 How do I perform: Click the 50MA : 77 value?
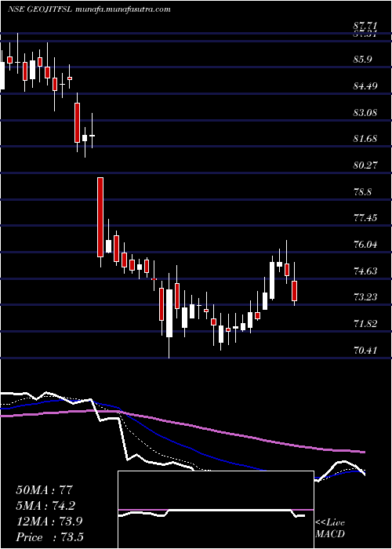click(44, 490)
